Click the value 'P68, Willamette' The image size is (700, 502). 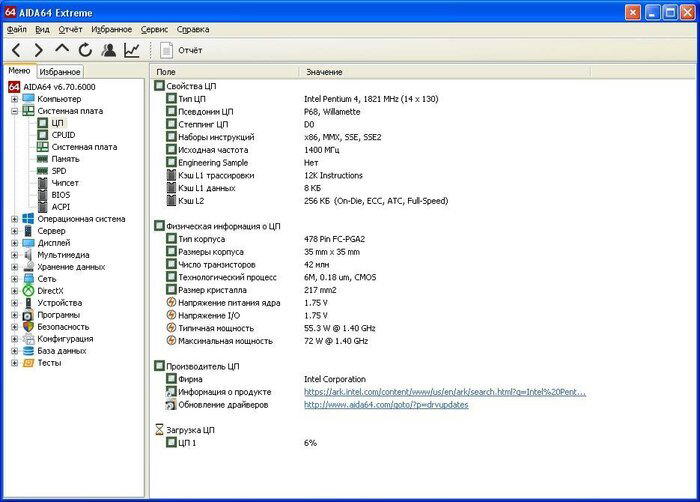pyautogui.click(x=332, y=112)
